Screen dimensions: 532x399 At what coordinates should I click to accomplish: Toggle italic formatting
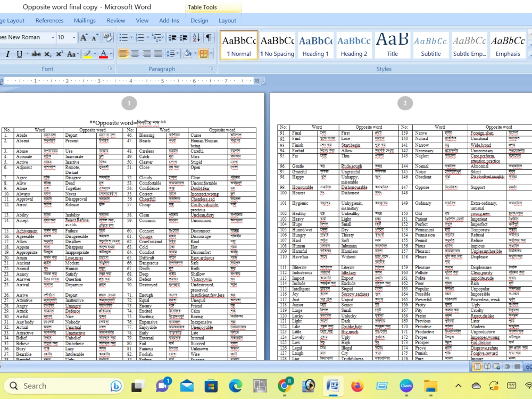[x=7, y=54]
